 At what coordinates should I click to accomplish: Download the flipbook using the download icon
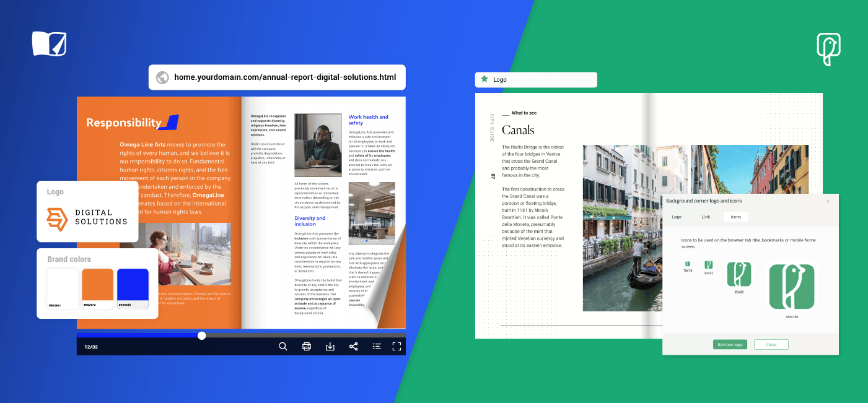point(330,347)
